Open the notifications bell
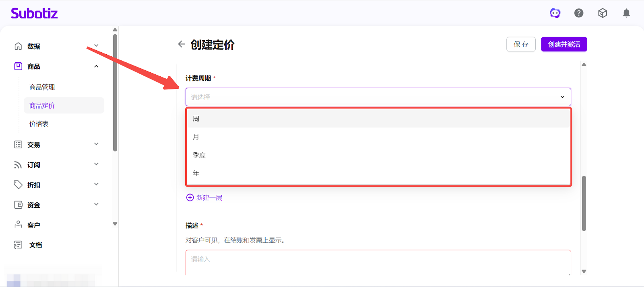The width and height of the screenshot is (644, 287). 626,13
